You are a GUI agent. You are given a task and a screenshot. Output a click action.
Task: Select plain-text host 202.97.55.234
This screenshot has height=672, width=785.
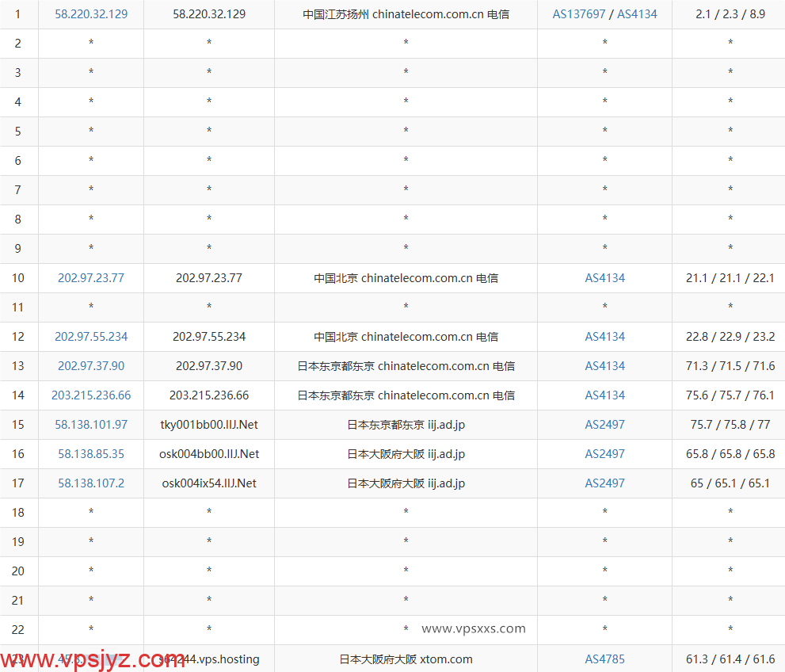click(209, 337)
